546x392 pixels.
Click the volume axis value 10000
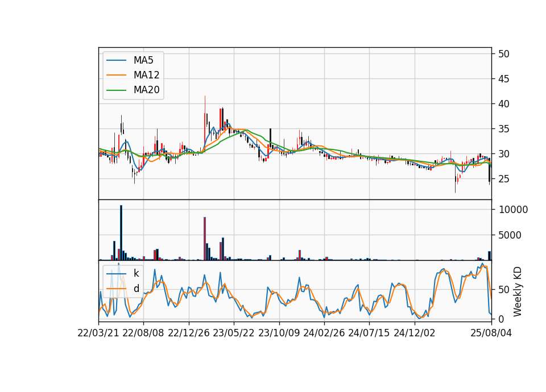[x=513, y=210]
